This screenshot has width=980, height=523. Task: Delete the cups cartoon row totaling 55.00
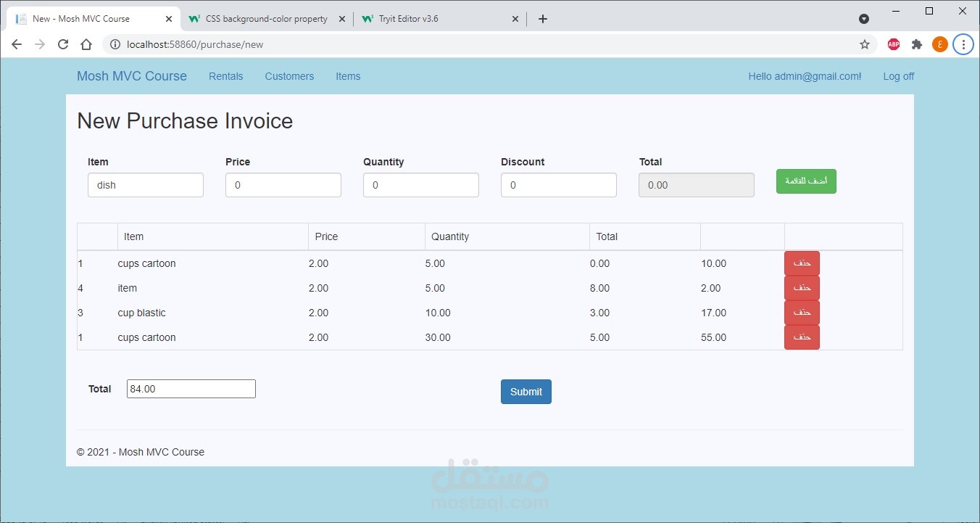tap(802, 337)
